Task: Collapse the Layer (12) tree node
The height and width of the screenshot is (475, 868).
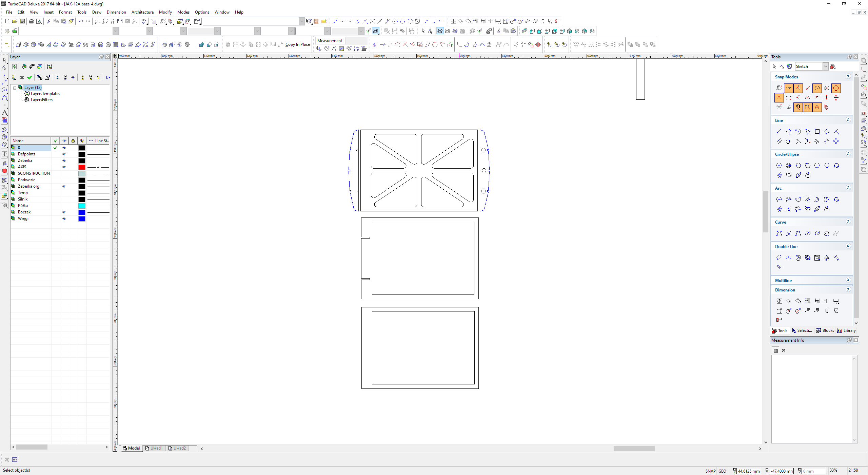Action: [x=15, y=88]
